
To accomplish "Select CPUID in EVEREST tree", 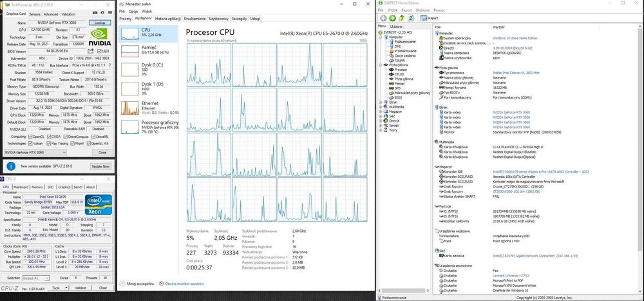I will 399,74.
